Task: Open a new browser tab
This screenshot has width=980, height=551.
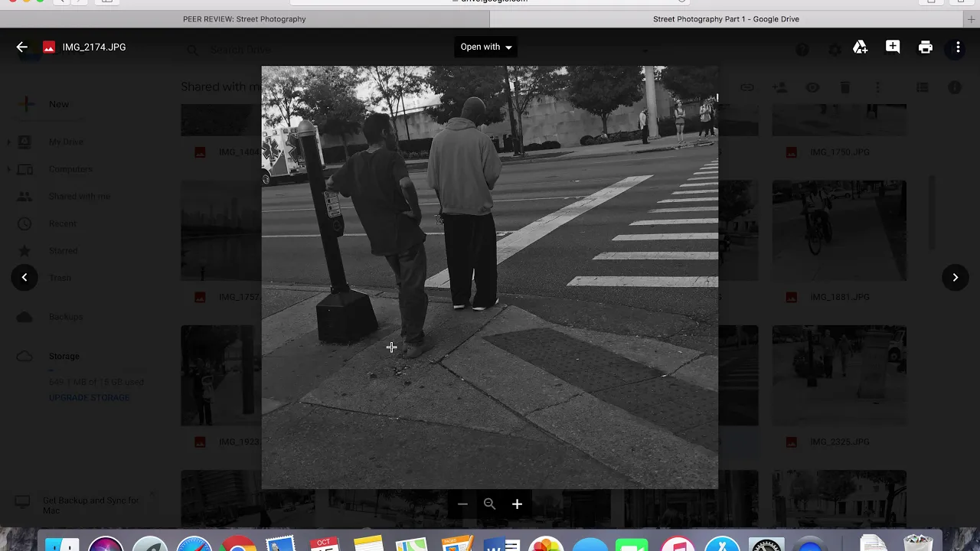Action: coord(972,19)
